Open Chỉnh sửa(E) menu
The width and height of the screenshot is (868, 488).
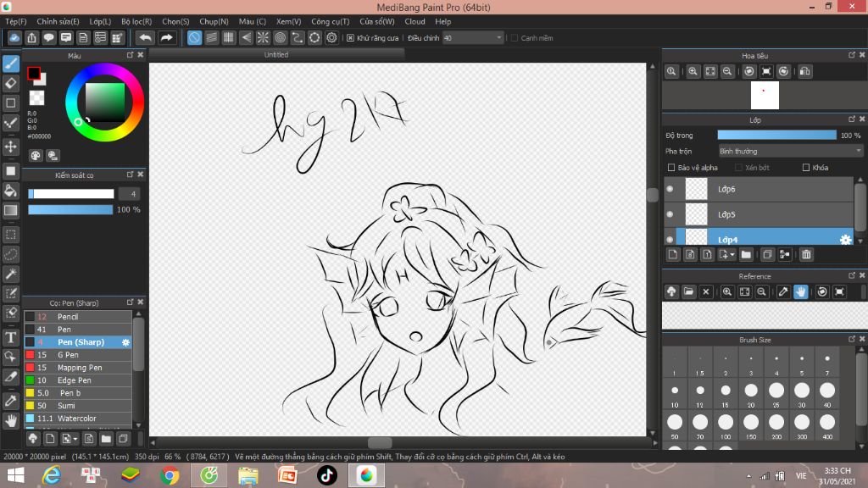click(x=58, y=21)
